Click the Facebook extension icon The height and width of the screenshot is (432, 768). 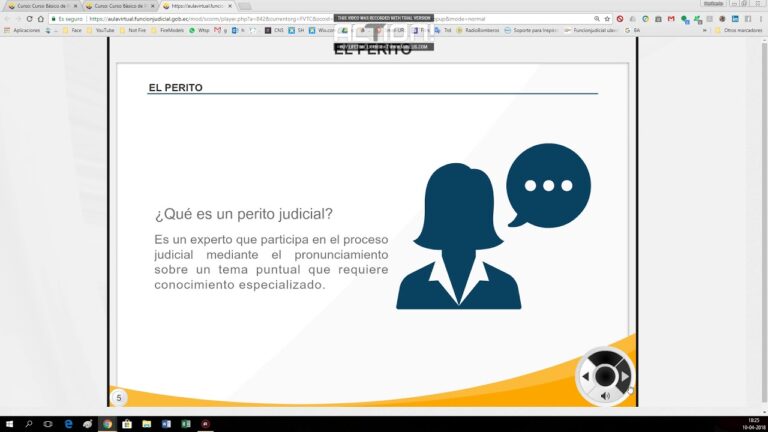coord(747,19)
